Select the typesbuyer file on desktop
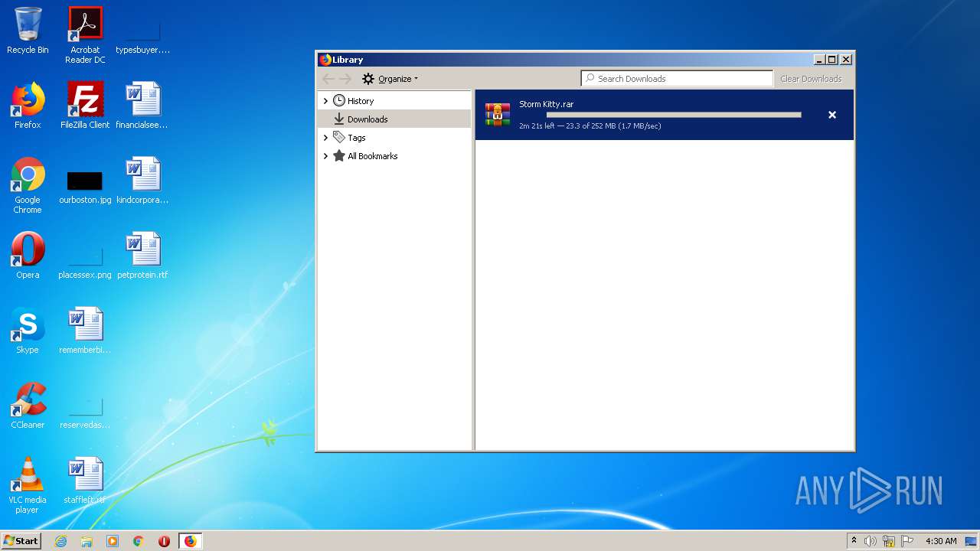980x551 pixels. click(x=142, y=36)
